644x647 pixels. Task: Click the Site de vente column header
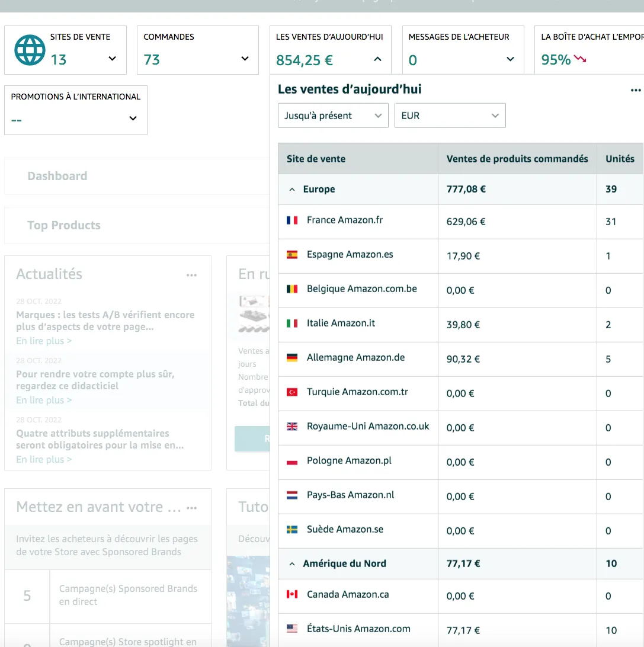[x=316, y=159]
